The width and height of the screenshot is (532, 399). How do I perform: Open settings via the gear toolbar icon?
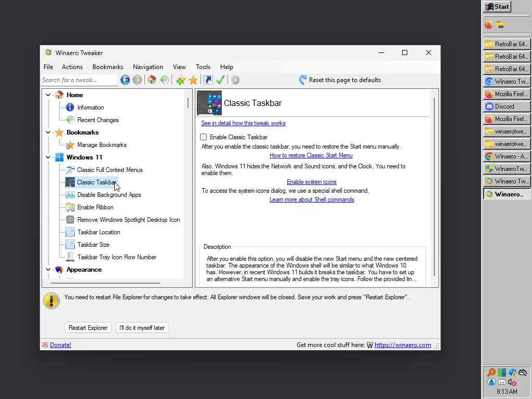click(235, 80)
